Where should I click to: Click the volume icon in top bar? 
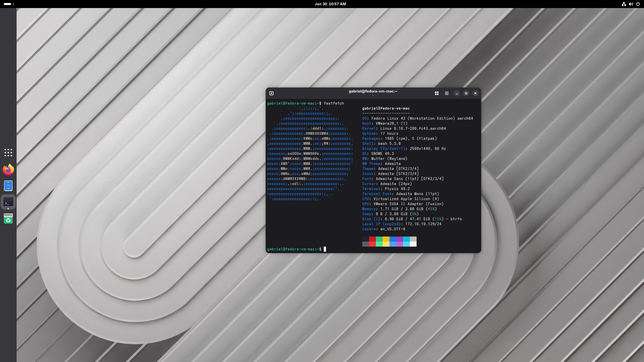pos(631,4)
